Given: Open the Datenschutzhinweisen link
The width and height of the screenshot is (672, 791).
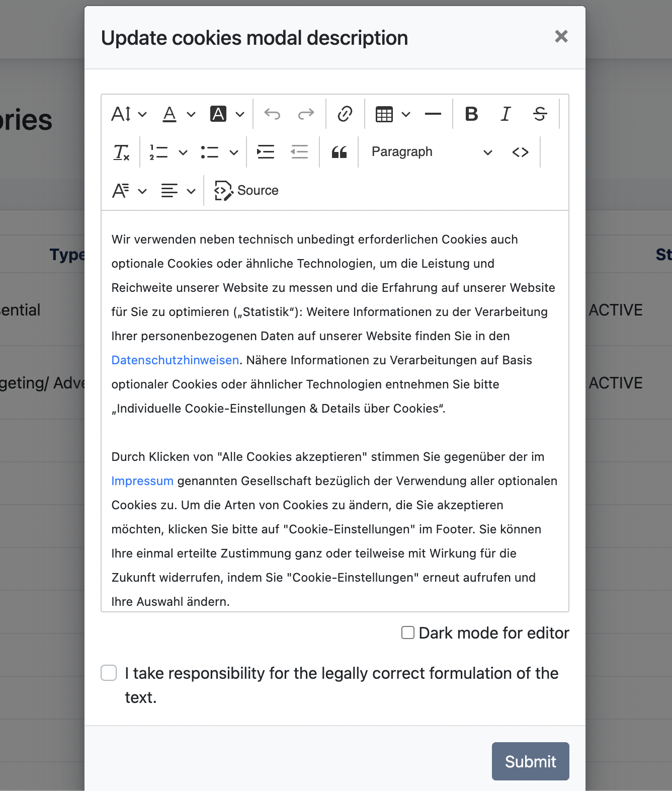Looking at the screenshot, I should click(x=175, y=360).
